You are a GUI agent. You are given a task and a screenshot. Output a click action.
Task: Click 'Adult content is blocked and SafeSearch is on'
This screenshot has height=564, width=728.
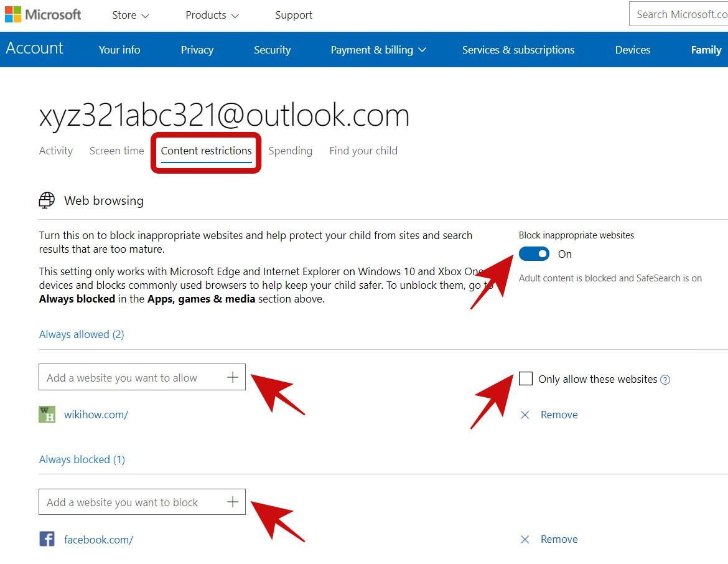[610, 278]
